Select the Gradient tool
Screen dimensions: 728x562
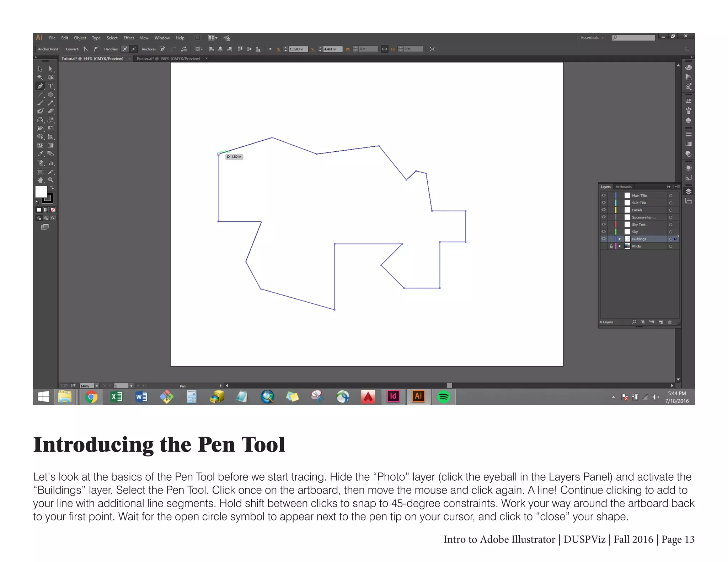[50, 145]
